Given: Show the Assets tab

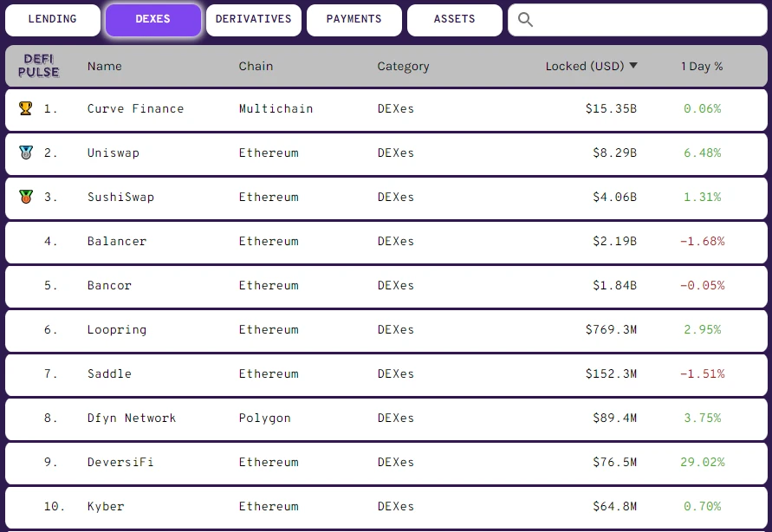Looking at the screenshot, I should tap(454, 20).
